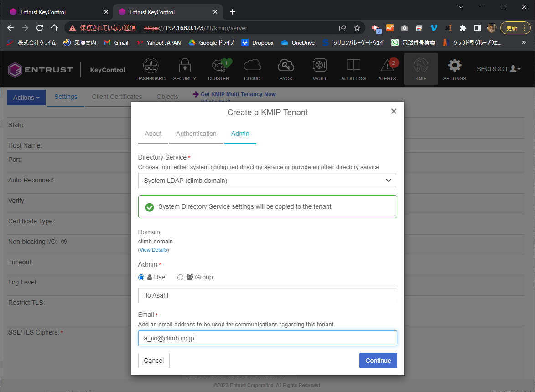
Task: Open the Yahoo! JAPAN bookmark
Action: 158,42
